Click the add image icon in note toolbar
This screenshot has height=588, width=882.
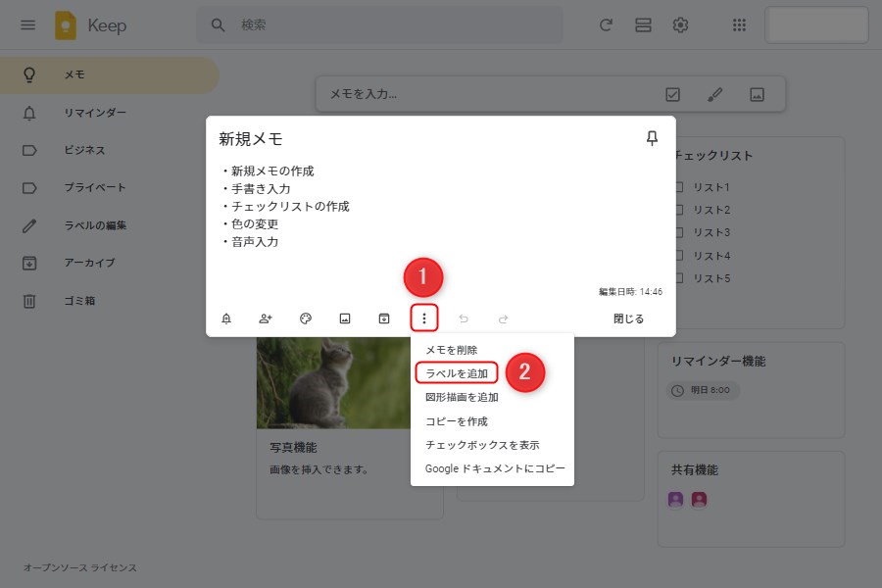point(345,318)
